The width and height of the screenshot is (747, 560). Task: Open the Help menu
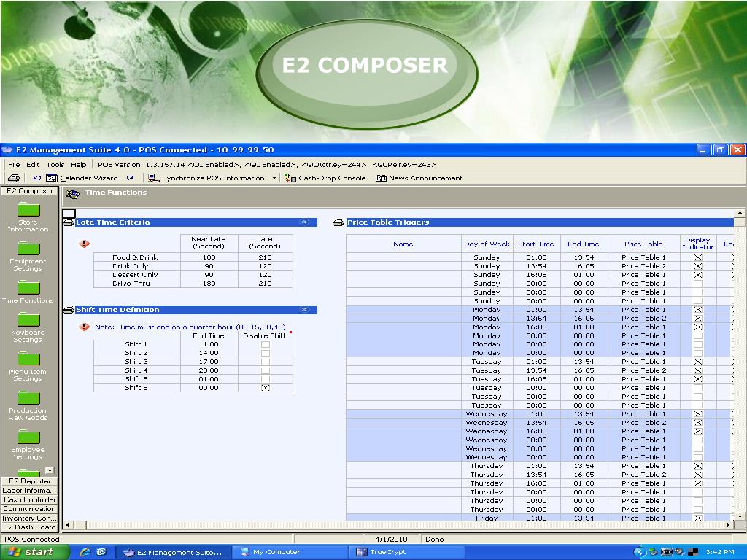coord(79,164)
